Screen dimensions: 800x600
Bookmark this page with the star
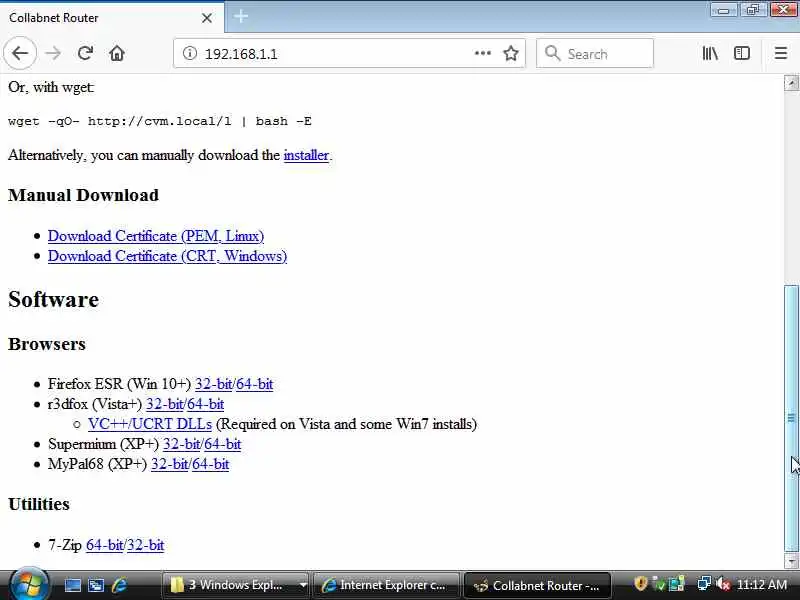511,53
